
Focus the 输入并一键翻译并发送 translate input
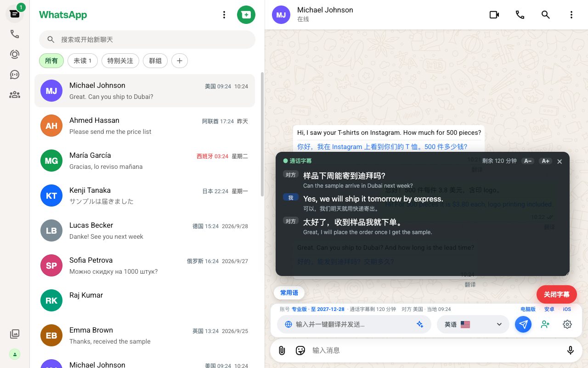click(354, 324)
